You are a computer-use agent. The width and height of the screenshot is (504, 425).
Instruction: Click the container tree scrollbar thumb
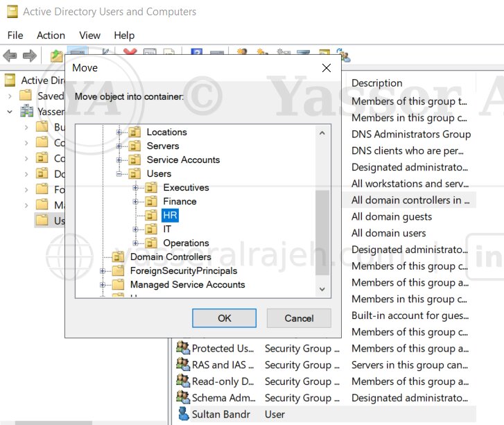[x=322, y=232]
